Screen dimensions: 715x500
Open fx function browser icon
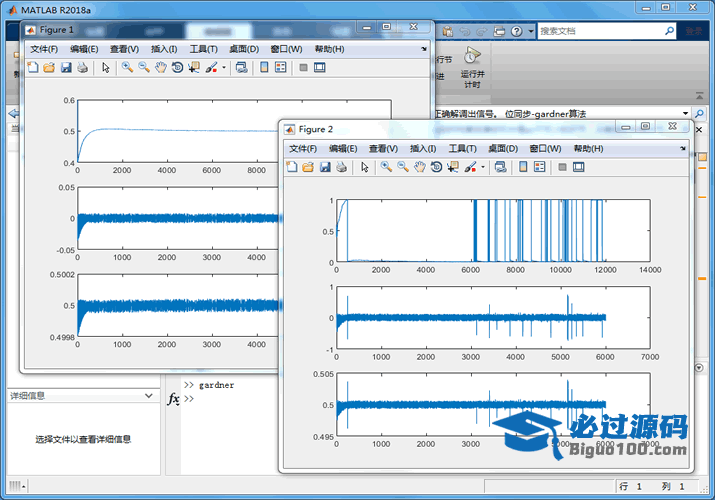click(x=173, y=399)
